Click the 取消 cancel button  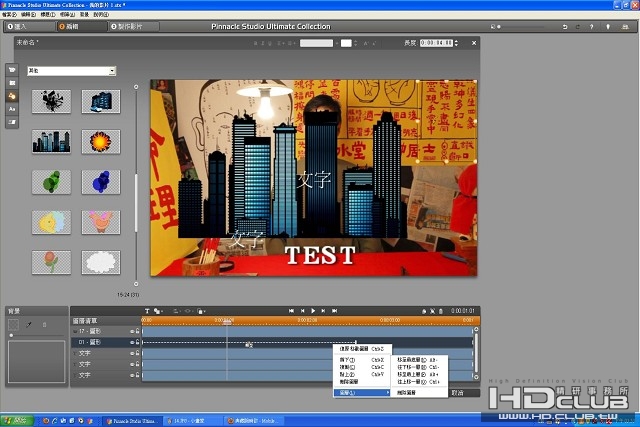coord(464,393)
